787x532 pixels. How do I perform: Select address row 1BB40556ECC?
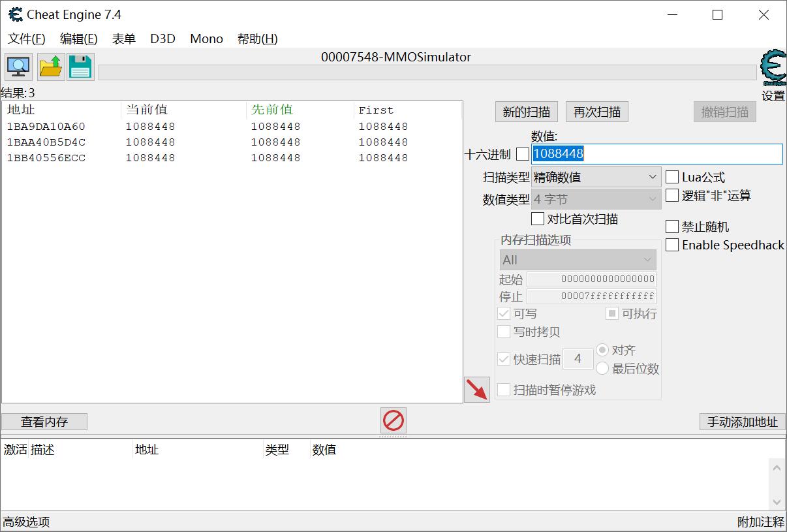click(232, 158)
